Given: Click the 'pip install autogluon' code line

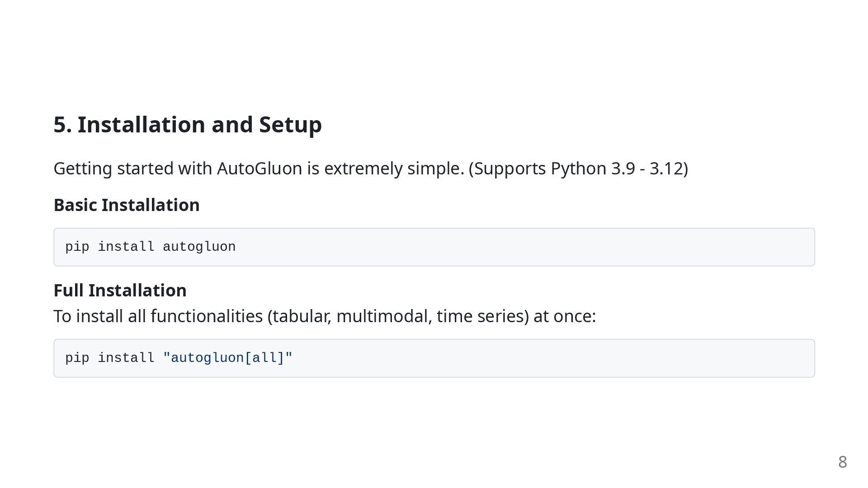Looking at the screenshot, I should click(151, 247).
